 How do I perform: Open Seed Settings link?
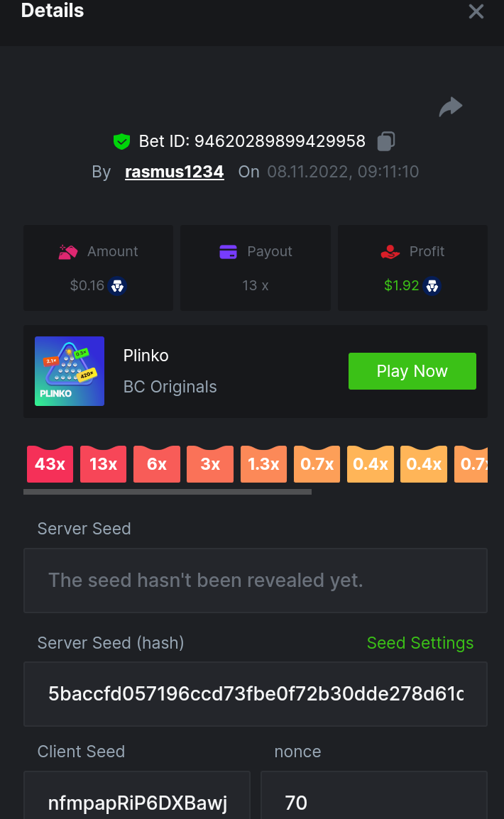(420, 643)
